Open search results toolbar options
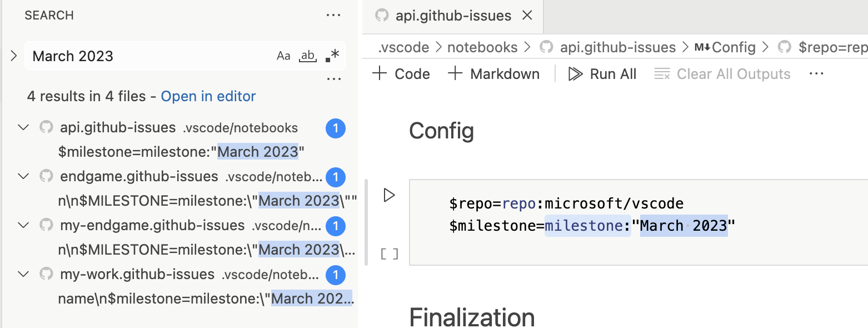868x328 pixels. tap(333, 78)
